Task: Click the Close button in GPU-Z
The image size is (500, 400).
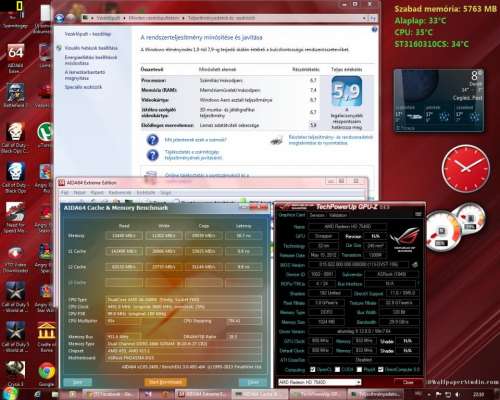Action: pyautogui.click(x=408, y=382)
